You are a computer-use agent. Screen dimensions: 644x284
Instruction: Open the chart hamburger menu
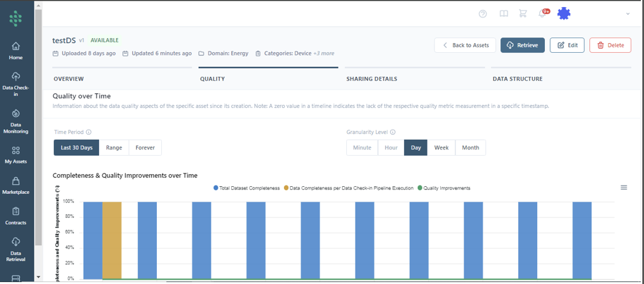click(x=624, y=187)
